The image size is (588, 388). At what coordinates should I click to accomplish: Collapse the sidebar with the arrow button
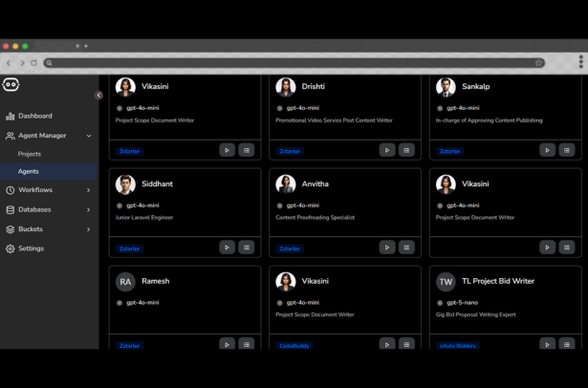point(98,95)
